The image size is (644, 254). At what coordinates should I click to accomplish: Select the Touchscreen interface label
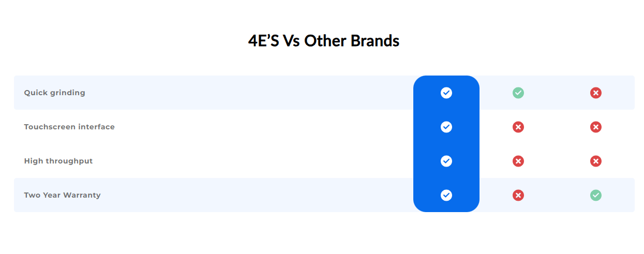pyautogui.click(x=69, y=127)
